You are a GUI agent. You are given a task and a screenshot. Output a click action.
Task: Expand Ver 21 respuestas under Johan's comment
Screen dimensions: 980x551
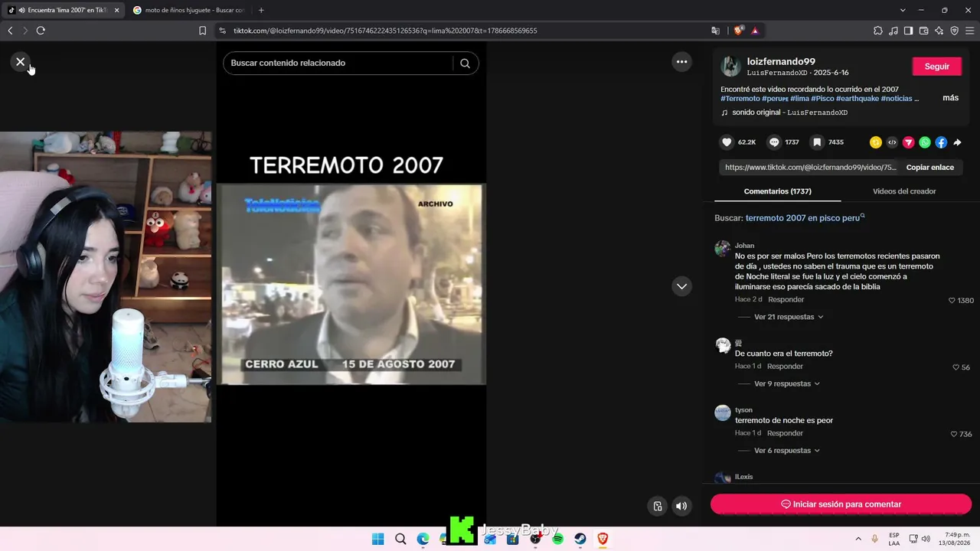coord(789,317)
